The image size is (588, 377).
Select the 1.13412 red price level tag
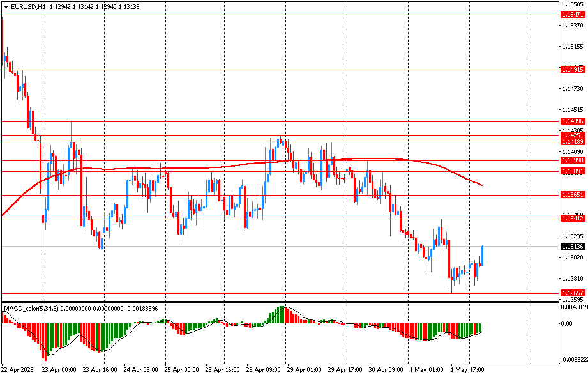(x=573, y=219)
